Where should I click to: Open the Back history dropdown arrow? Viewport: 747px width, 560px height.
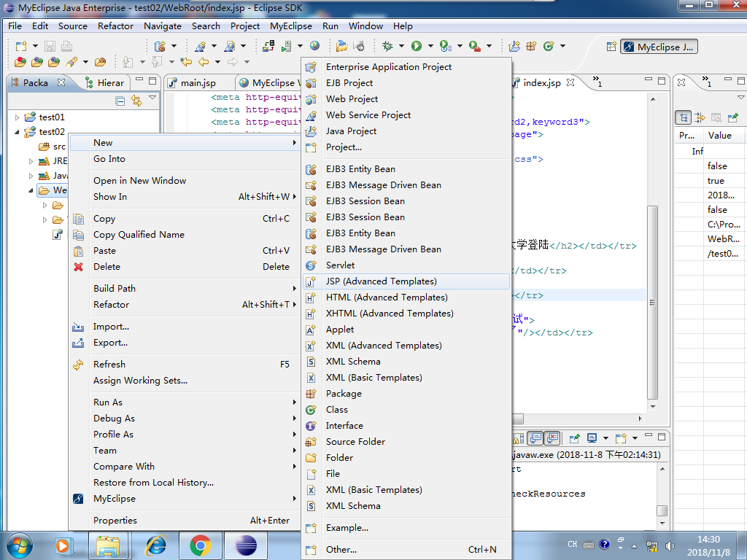[217, 61]
